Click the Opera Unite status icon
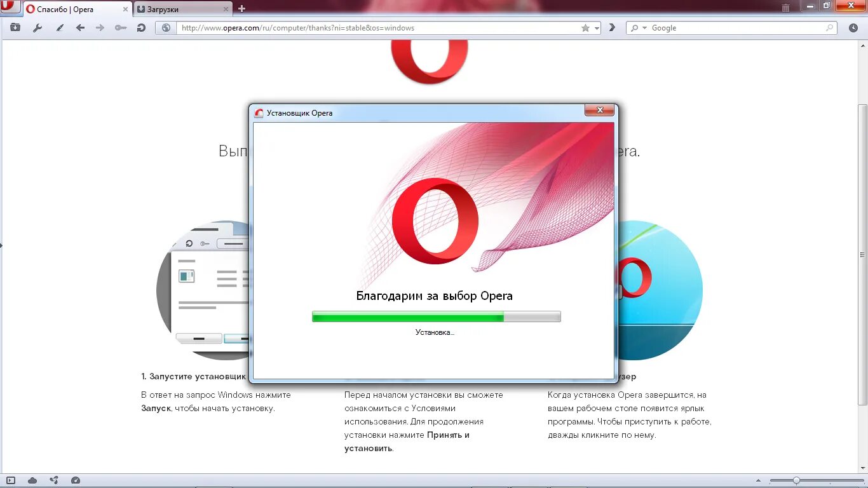The height and width of the screenshot is (488, 868). pyautogui.click(x=54, y=481)
